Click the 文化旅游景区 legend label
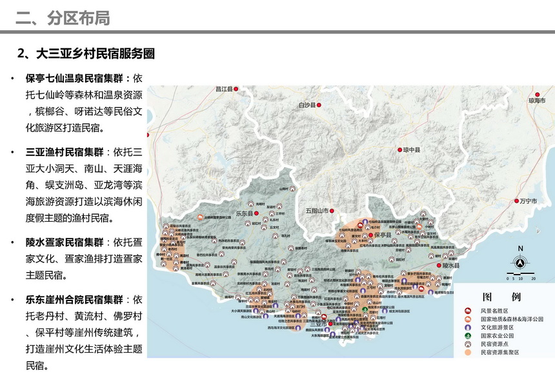The image size is (555, 392). tap(497, 328)
